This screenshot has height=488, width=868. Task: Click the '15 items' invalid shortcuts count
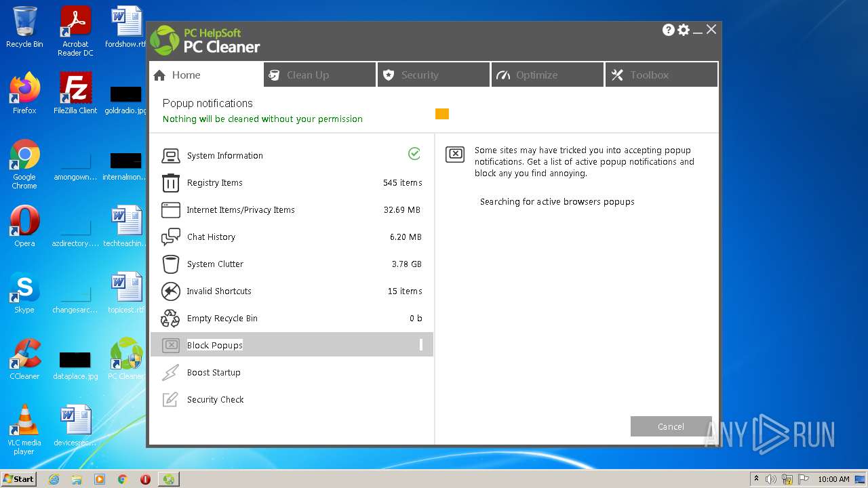tap(405, 291)
